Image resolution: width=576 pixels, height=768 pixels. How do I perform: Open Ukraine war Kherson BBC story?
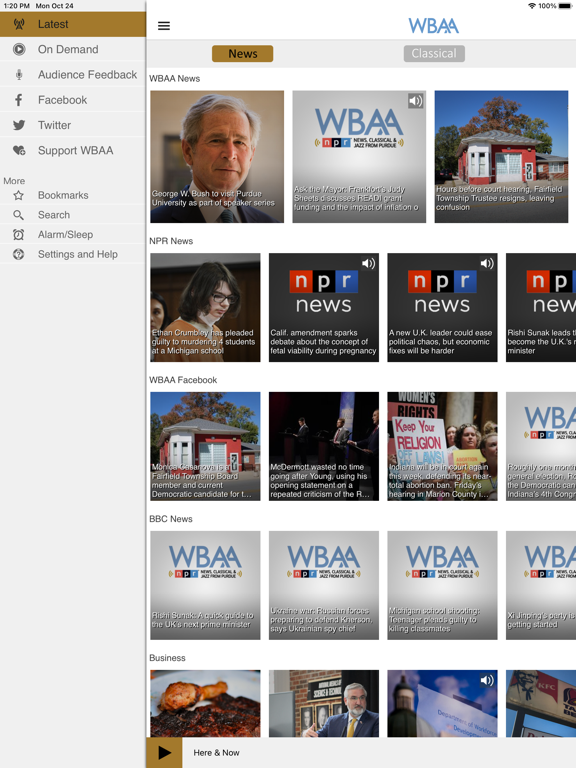pos(324,585)
